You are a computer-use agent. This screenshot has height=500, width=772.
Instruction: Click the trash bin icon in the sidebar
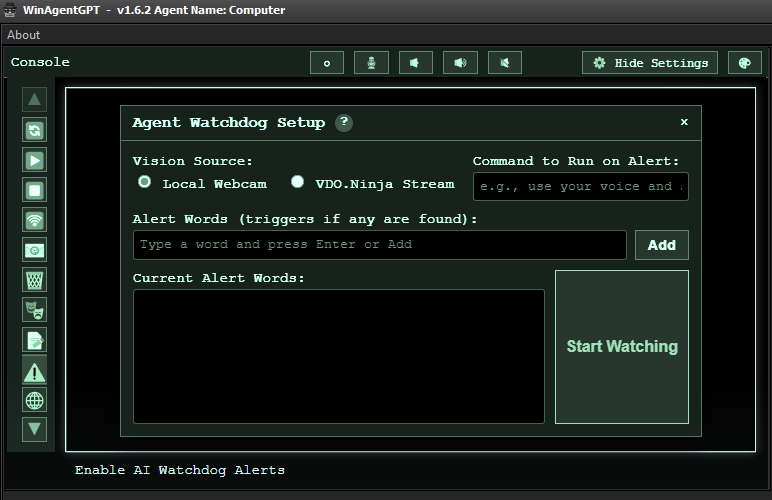pyautogui.click(x=34, y=280)
